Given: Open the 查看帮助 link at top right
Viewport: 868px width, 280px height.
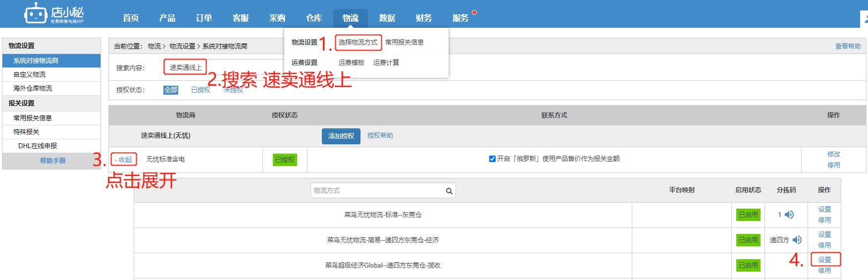Looking at the screenshot, I should [848, 46].
